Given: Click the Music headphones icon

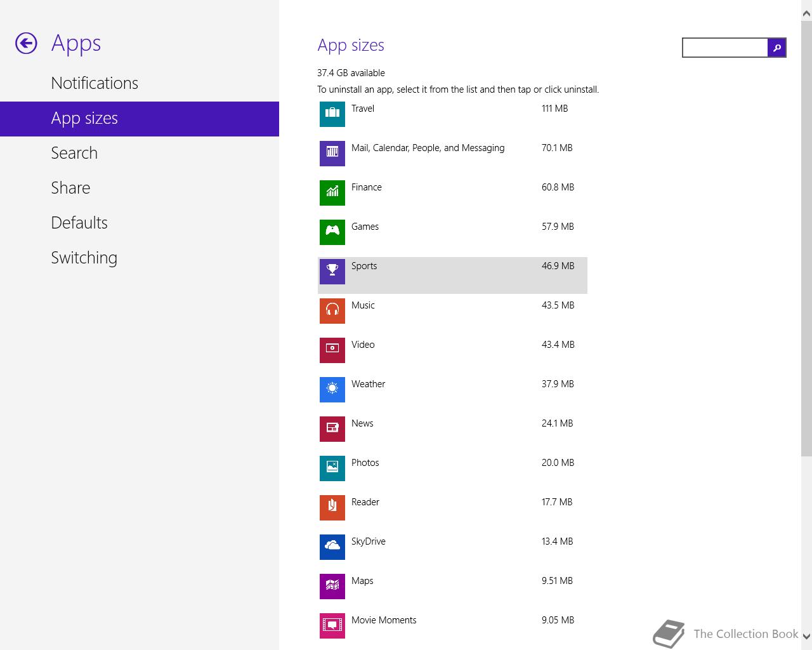Looking at the screenshot, I should point(332,311).
